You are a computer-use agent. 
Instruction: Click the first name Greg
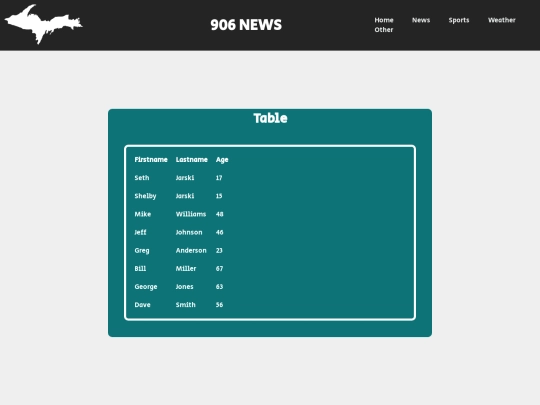[142, 250]
